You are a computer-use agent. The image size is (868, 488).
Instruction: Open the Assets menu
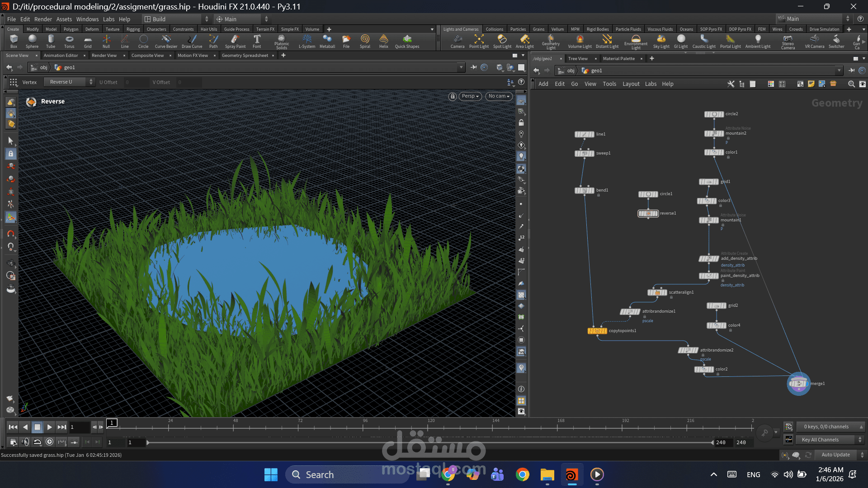pyautogui.click(x=64, y=19)
